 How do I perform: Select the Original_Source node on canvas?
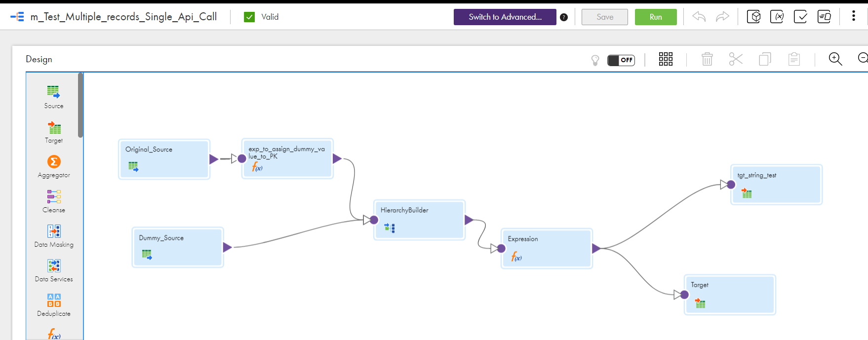164,159
